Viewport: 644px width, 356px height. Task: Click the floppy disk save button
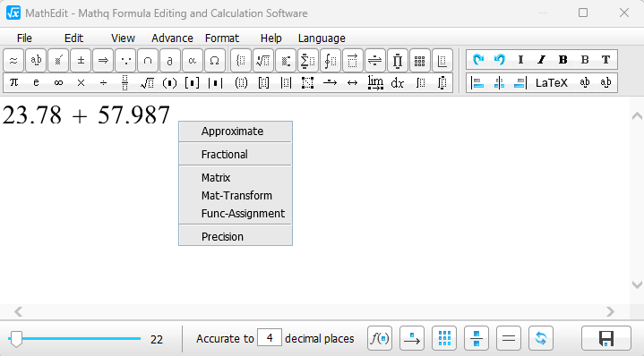[606, 338]
